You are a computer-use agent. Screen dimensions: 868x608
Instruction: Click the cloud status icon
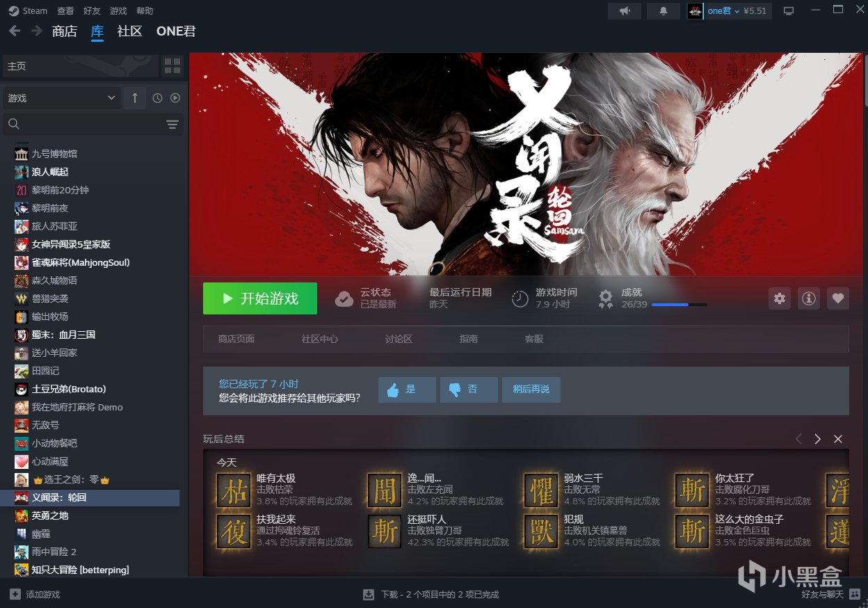(x=344, y=299)
